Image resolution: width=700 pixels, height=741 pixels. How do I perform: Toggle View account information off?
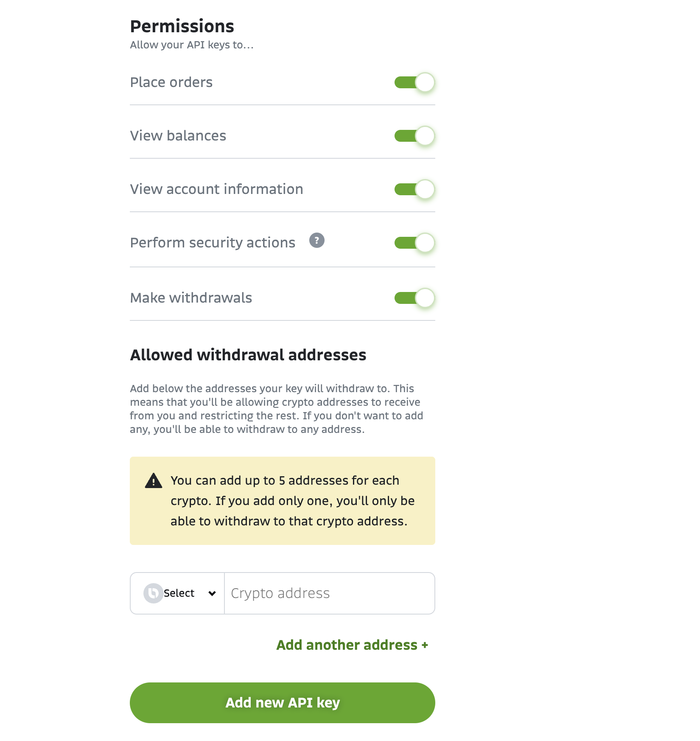tap(414, 190)
